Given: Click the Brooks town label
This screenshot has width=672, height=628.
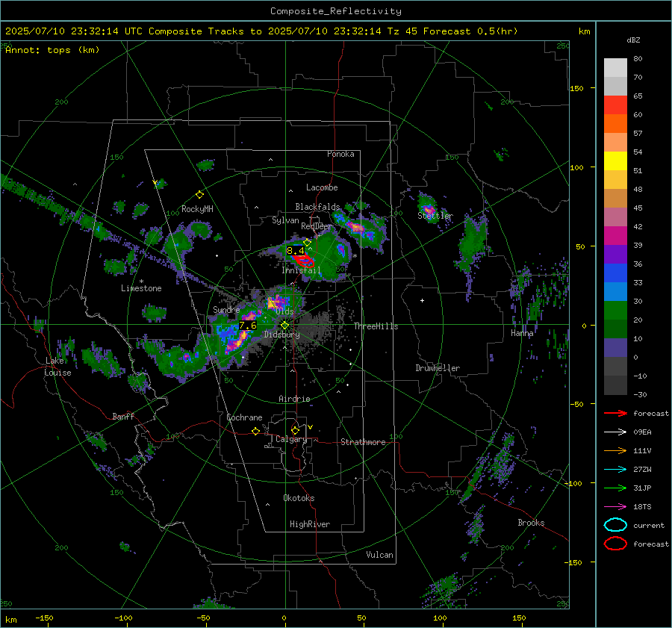Looking at the screenshot, I should (531, 523).
